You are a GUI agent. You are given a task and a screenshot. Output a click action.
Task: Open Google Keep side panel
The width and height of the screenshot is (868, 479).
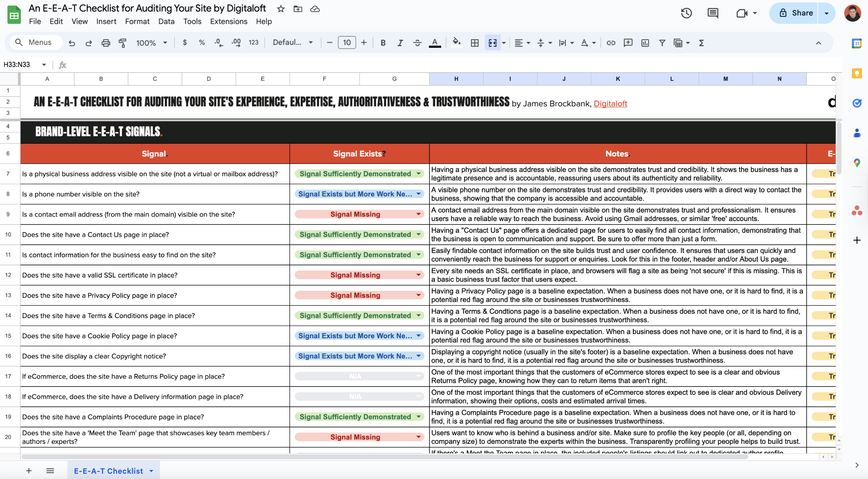pyautogui.click(x=857, y=73)
